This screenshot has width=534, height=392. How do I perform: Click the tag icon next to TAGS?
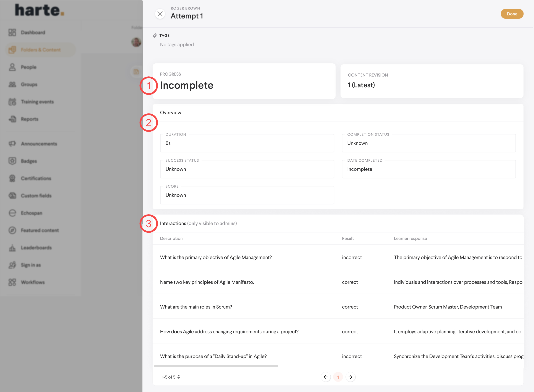tap(155, 36)
